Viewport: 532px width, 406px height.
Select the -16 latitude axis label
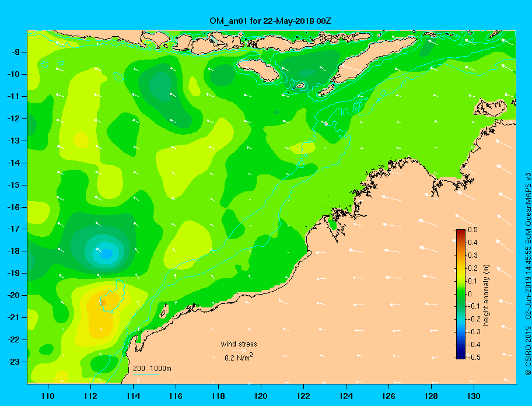click(14, 207)
